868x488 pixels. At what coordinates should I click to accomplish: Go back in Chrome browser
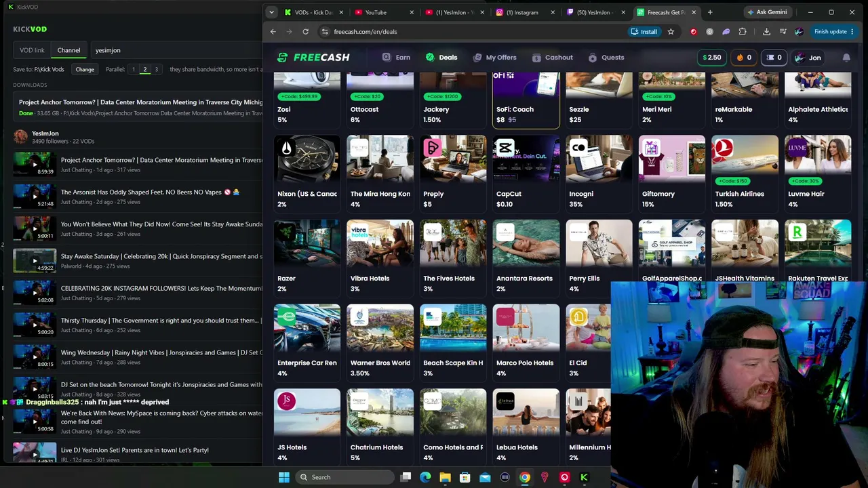(x=273, y=31)
